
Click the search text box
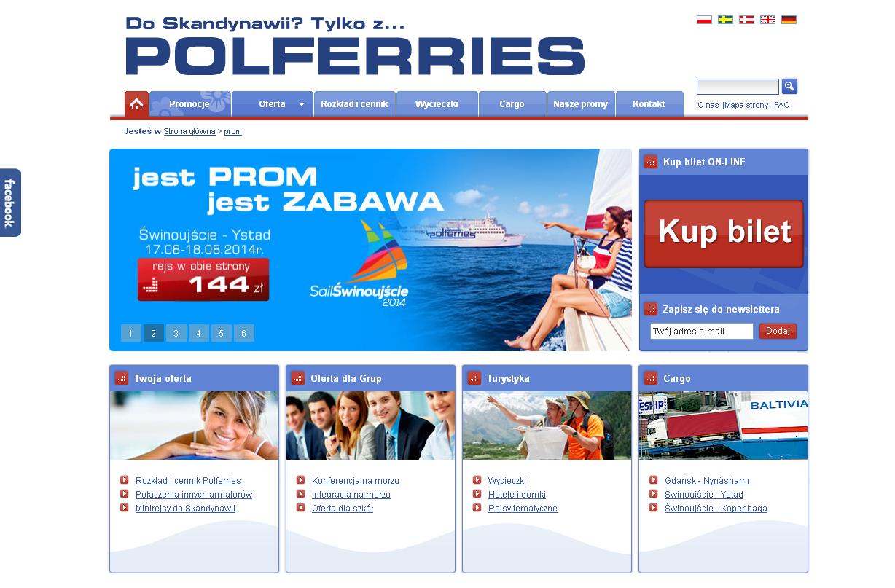(738, 87)
